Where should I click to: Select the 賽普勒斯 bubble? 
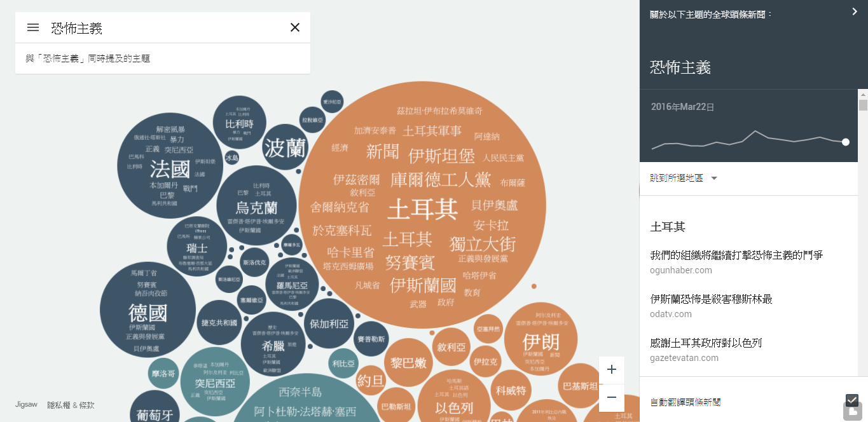[x=371, y=339]
